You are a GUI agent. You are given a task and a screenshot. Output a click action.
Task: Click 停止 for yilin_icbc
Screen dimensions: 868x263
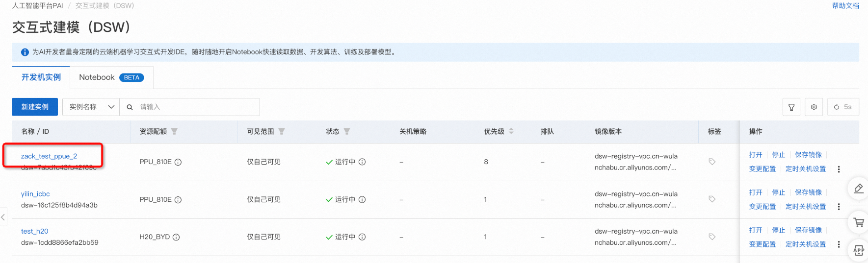(779, 192)
